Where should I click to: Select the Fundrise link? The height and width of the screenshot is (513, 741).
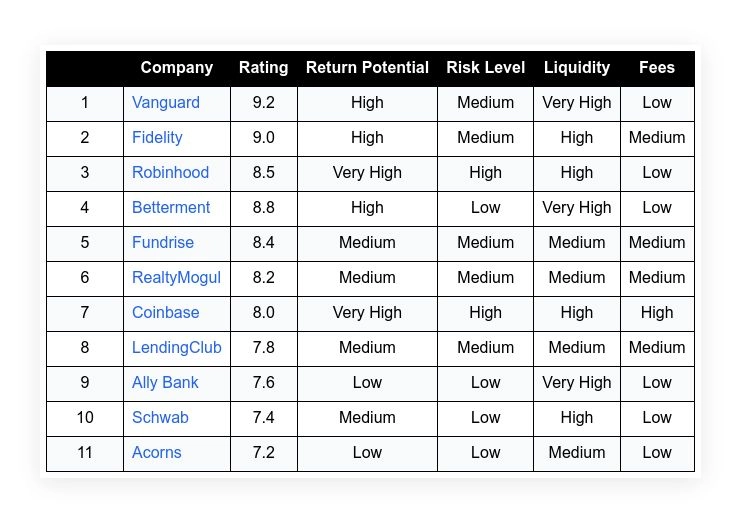[x=163, y=243]
